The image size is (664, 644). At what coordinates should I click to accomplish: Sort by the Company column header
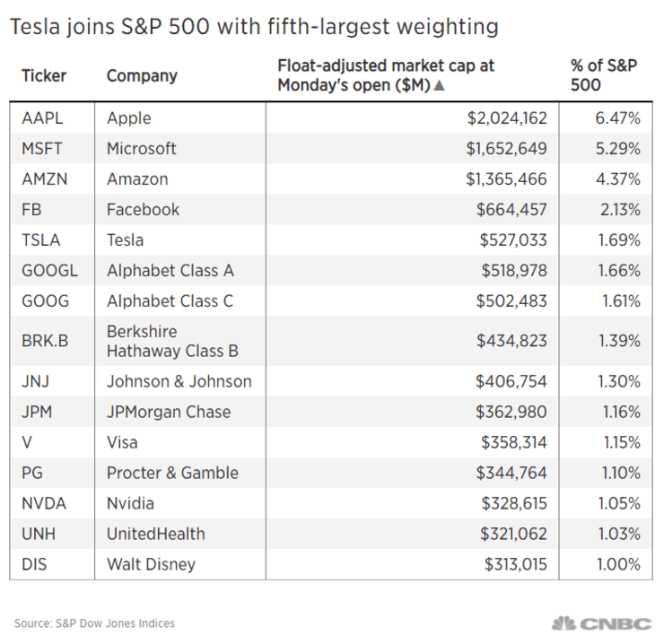[x=142, y=76]
